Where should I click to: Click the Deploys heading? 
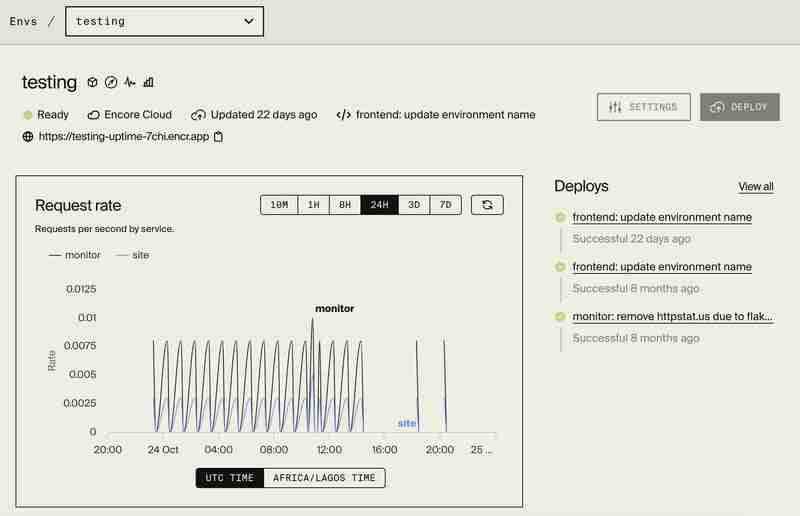point(581,186)
